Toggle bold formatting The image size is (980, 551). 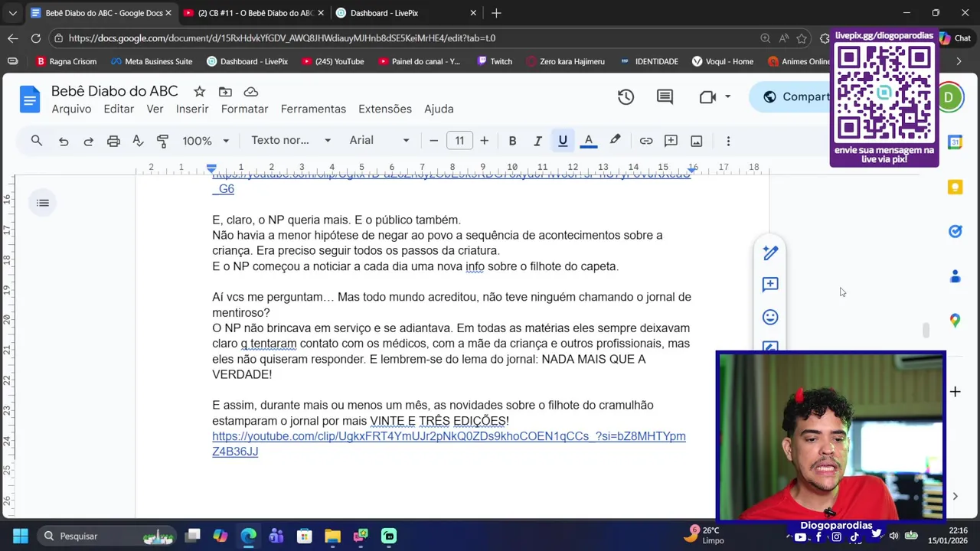(512, 141)
